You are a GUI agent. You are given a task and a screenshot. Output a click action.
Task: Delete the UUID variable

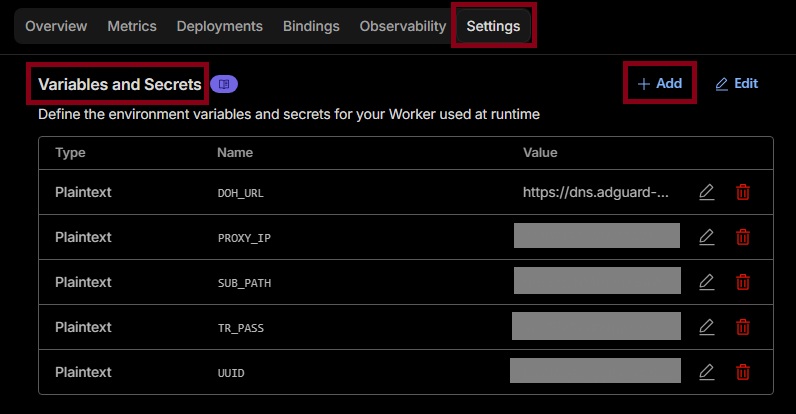743,372
